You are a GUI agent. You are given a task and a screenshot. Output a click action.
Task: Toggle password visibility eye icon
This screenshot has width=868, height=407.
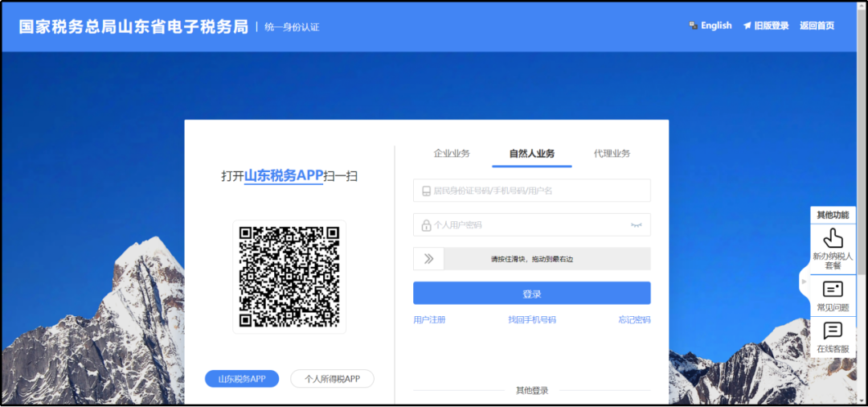coord(636,225)
